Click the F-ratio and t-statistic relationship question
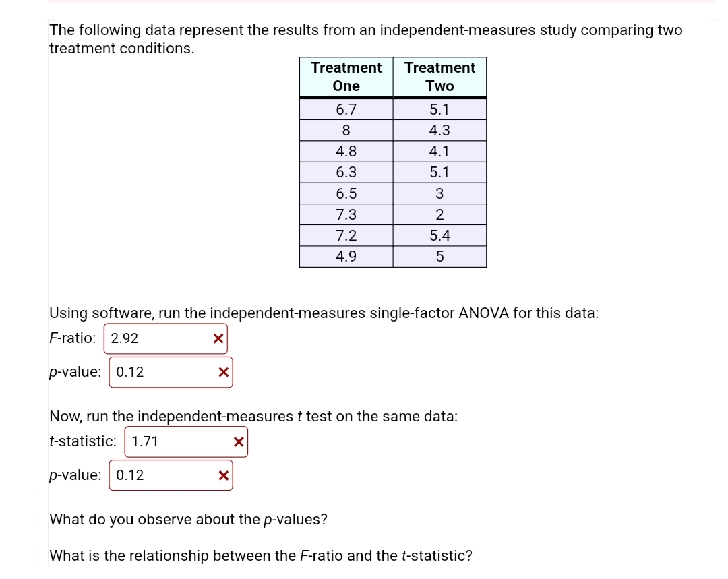The image size is (728, 579). (261, 555)
